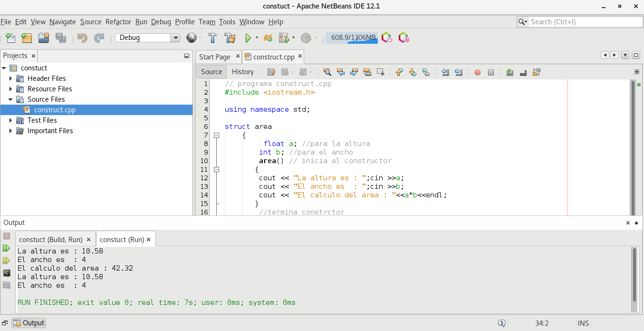Collapse the Source Files folder
Screen dimensions: 644x331
click(11, 99)
